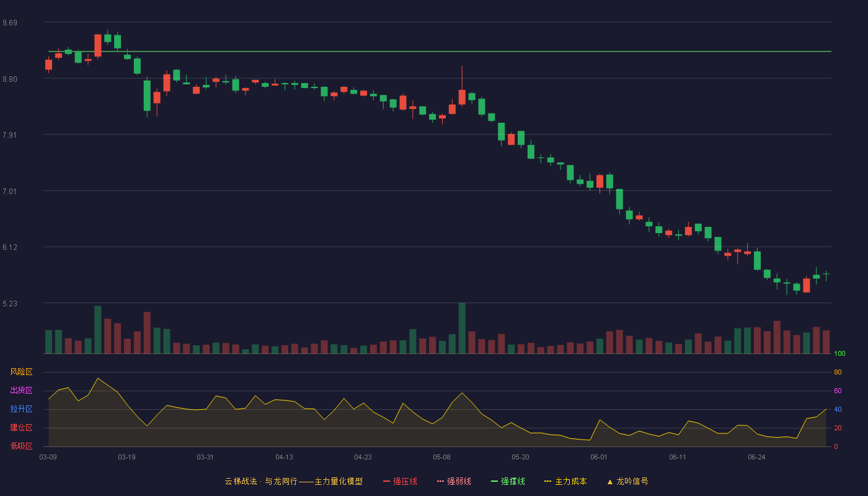
Task: Click the 03-31 date label
Action: point(205,457)
